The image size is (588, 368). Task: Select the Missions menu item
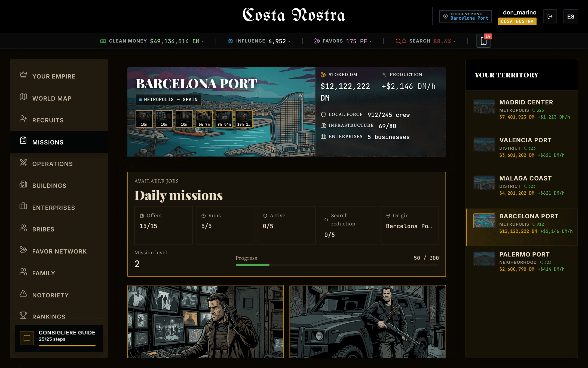(59, 142)
